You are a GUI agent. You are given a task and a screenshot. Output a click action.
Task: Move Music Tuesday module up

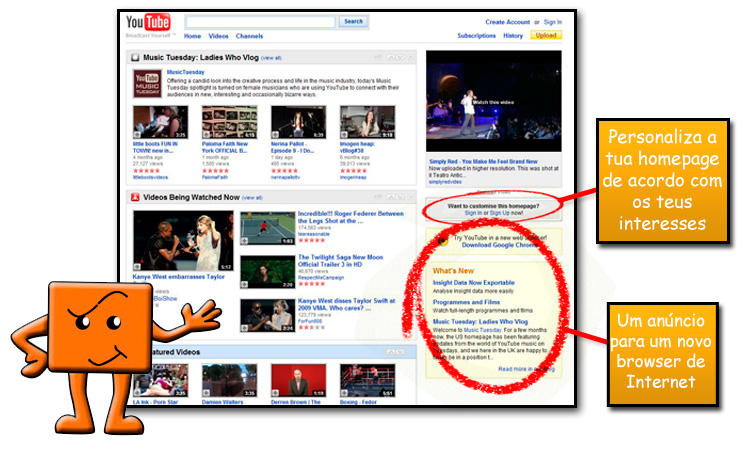pos(391,57)
